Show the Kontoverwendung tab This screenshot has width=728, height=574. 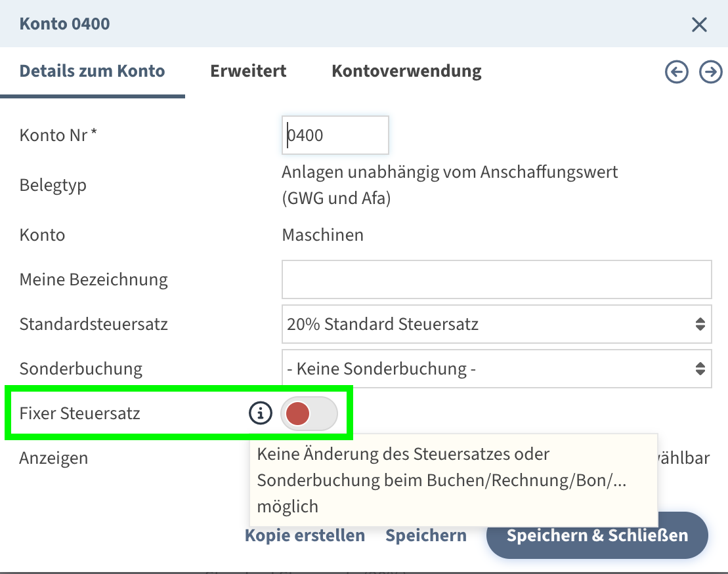[x=406, y=71]
